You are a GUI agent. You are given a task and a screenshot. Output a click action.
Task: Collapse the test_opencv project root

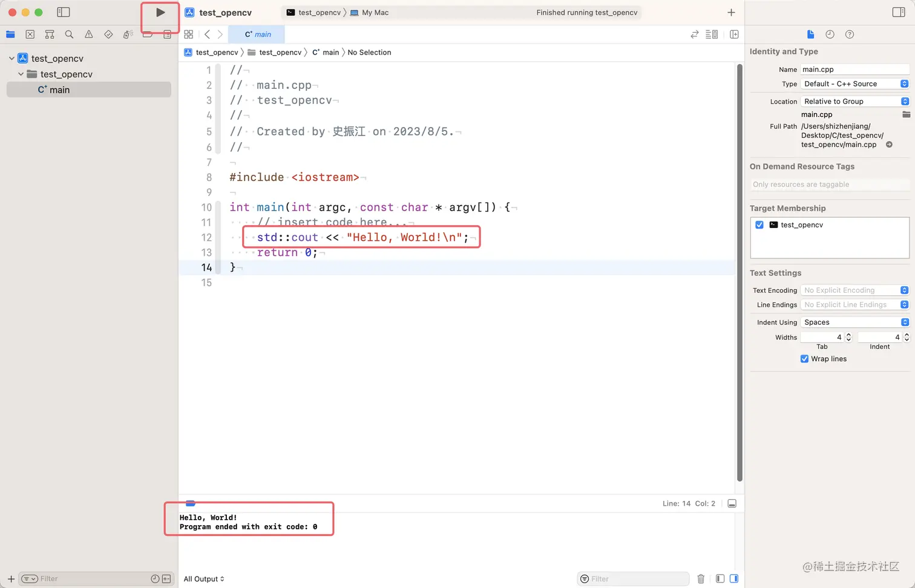click(11, 59)
